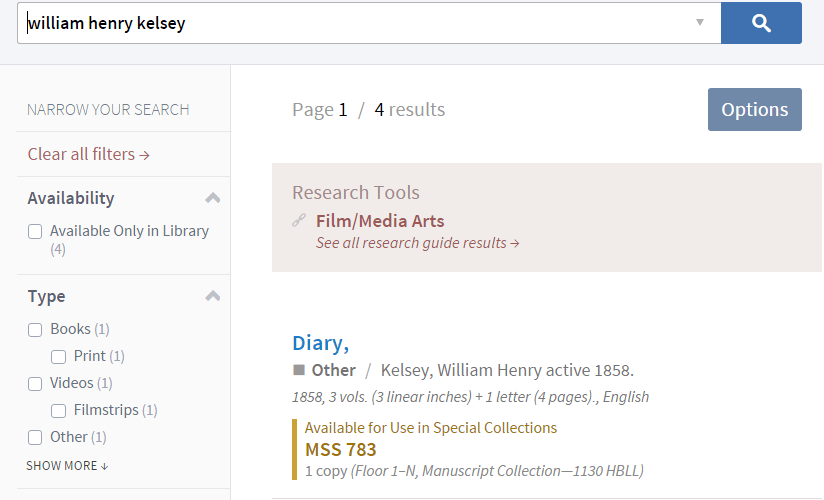
Task: Click the magnifying glass search button
Action: point(761,23)
